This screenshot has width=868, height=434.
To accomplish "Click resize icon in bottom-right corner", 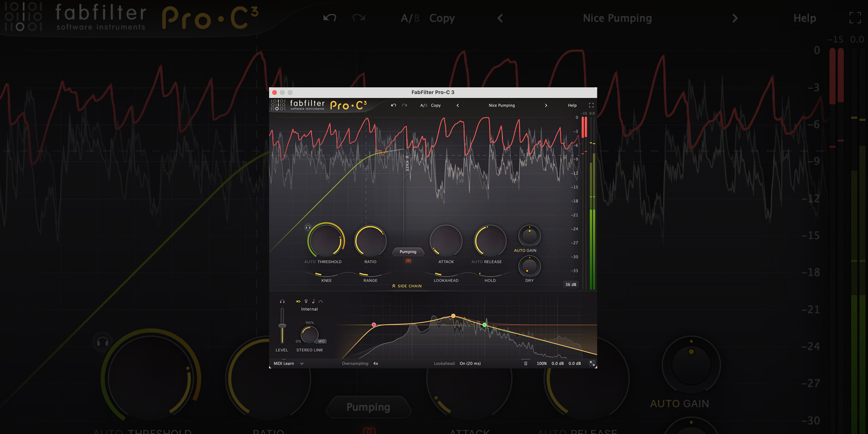I will point(592,363).
